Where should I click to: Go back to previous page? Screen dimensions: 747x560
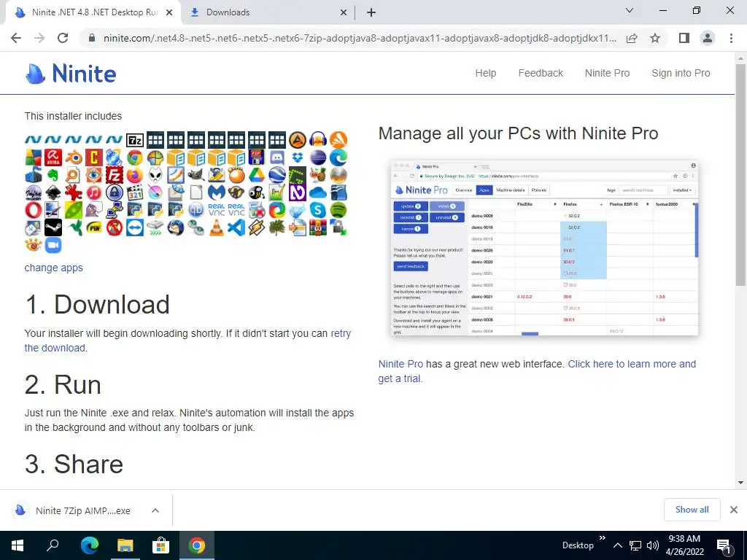(x=16, y=38)
